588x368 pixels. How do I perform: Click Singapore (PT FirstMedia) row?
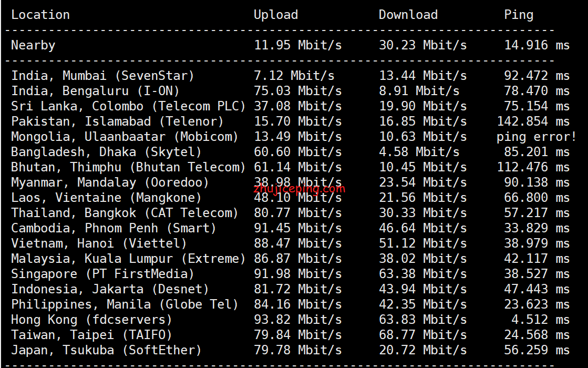click(x=103, y=274)
